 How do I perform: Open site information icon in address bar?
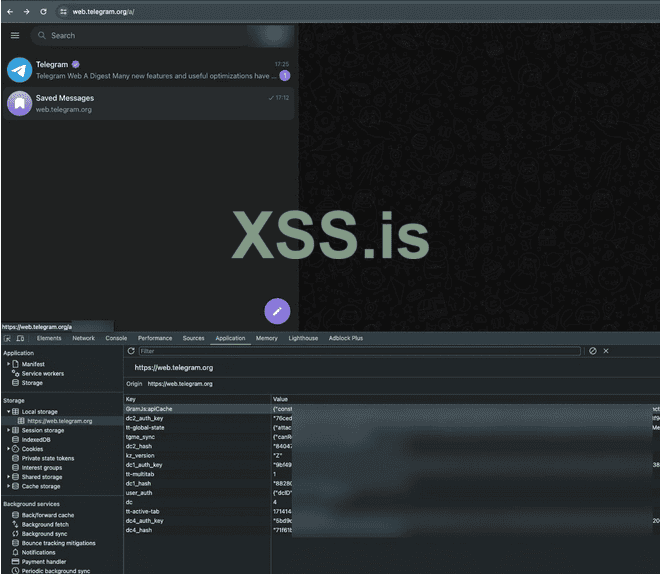(63, 12)
